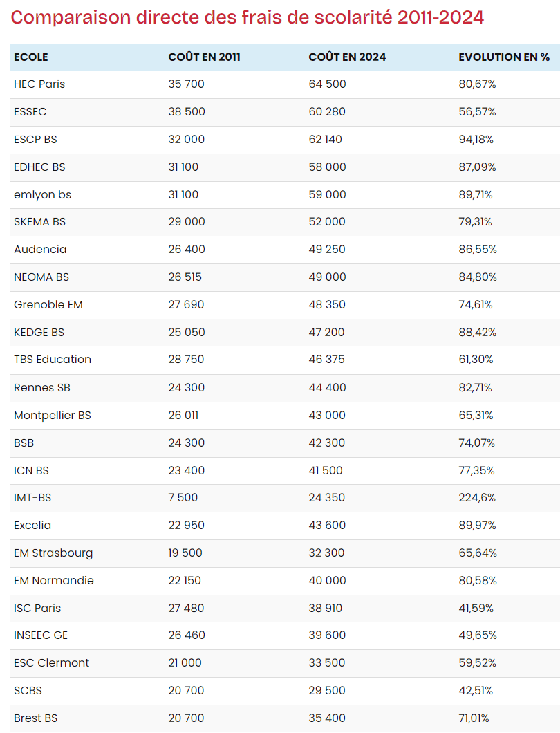Click the COÛT EN 2011 column header
This screenshot has height=733, width=560.
point(204,57)
